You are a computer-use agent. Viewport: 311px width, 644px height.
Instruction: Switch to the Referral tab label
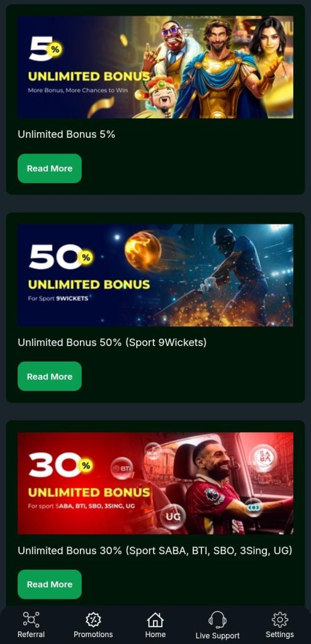tap(31, 635)
